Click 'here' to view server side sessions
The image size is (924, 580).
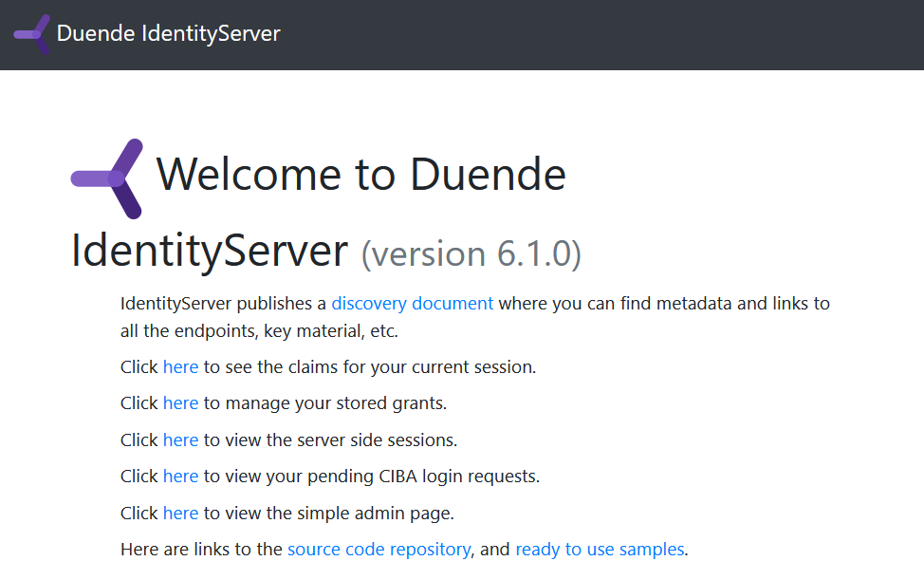click(x=180, y=440)
